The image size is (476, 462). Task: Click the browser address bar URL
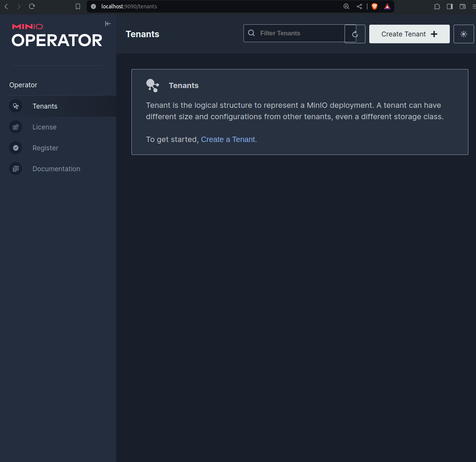(129, 6)
